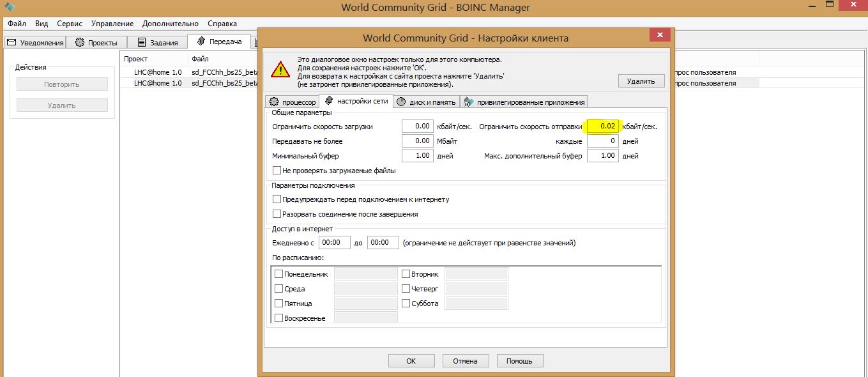Click the Помощь button
Viewport: 868px width, 377px height.
(520, 361)
